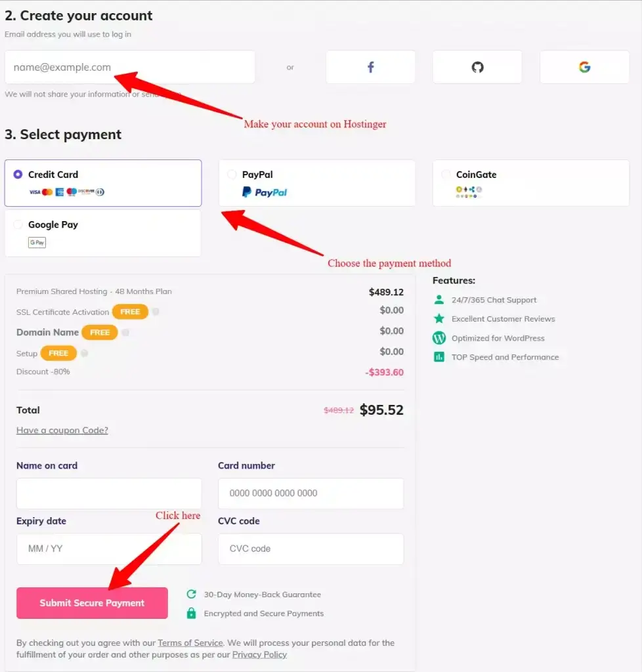Open the Terms of Service link

tap(190, 642)
